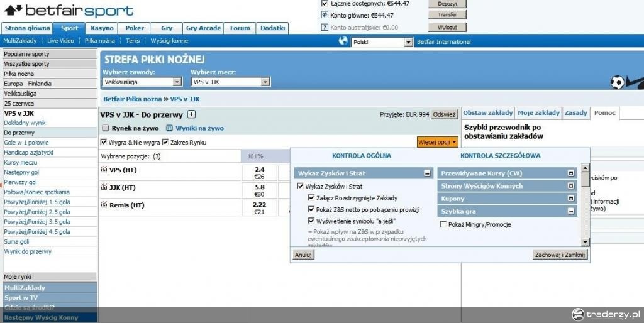Open Powyżej/Poniżej 2.5 gola market
Image resolution: width=644 pixels, height=323 pixels.
click(x=37, y=212)
